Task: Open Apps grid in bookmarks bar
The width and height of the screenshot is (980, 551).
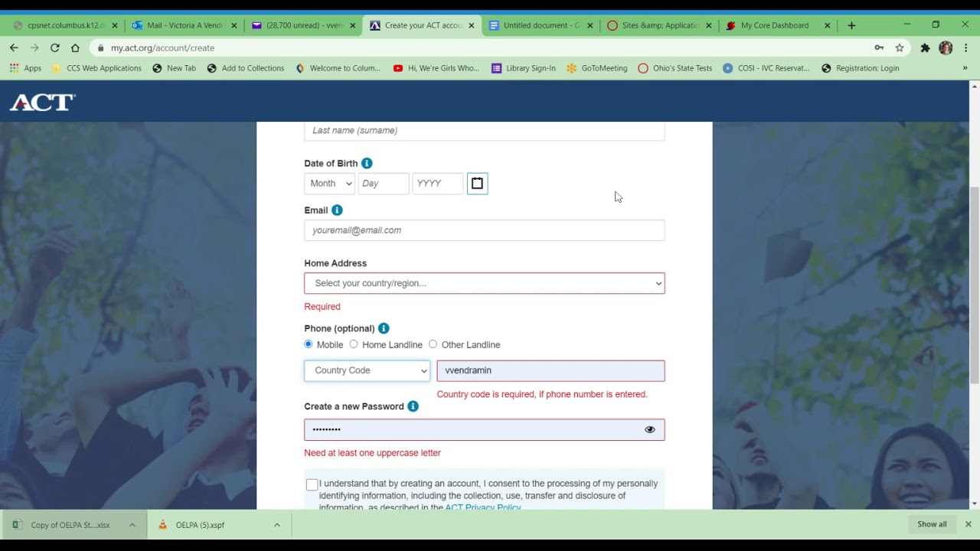Action: pyautogui.click(x=25, y=68)
